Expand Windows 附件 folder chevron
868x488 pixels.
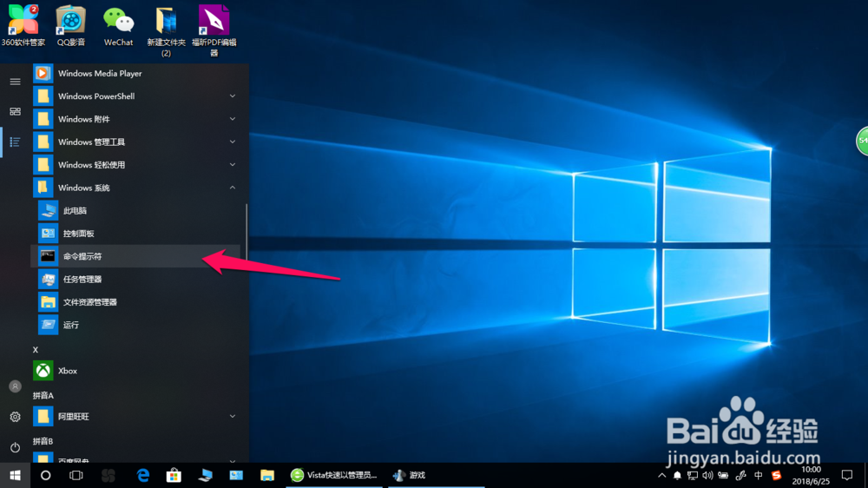coord(233,119)
